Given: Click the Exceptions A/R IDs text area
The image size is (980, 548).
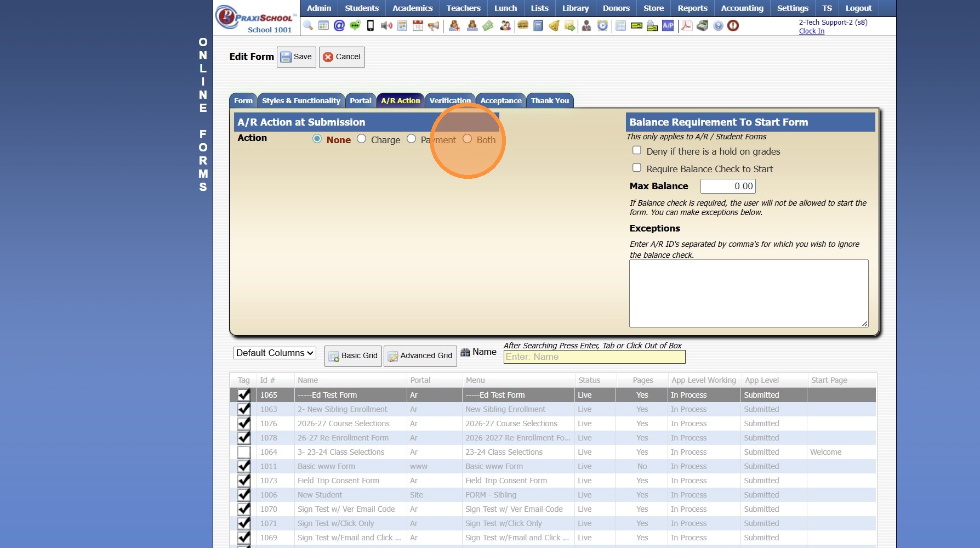Looking at the screenshot, I should (x=749, y=293).
